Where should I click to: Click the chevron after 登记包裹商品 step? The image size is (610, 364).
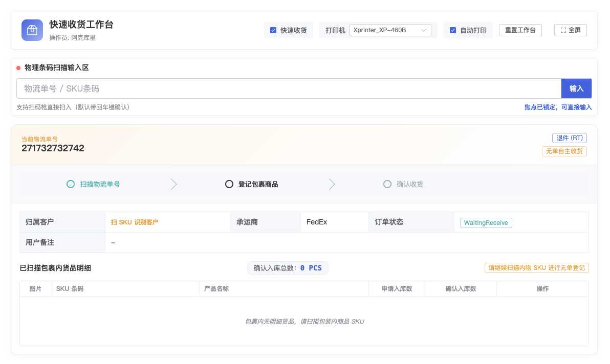pos(332,184)
